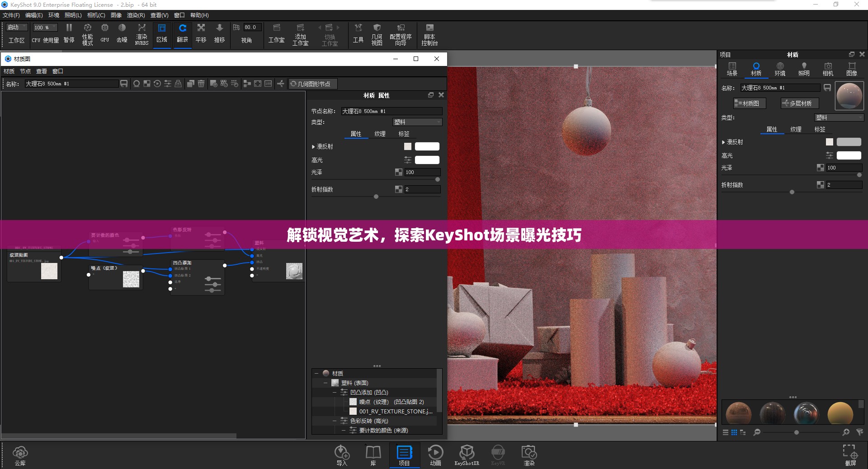
Task: Click 导入 import icon in bottom bar
Action: [x=342, y=455]
